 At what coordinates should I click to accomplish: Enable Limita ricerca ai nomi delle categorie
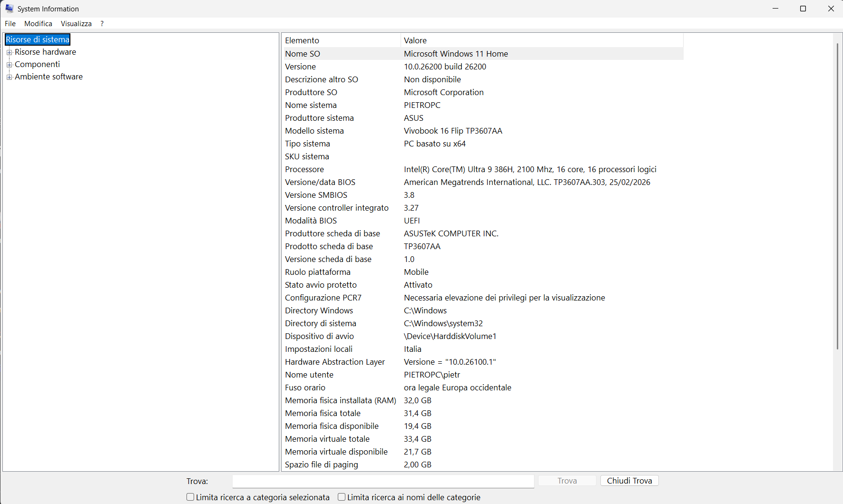coord(342,497)
